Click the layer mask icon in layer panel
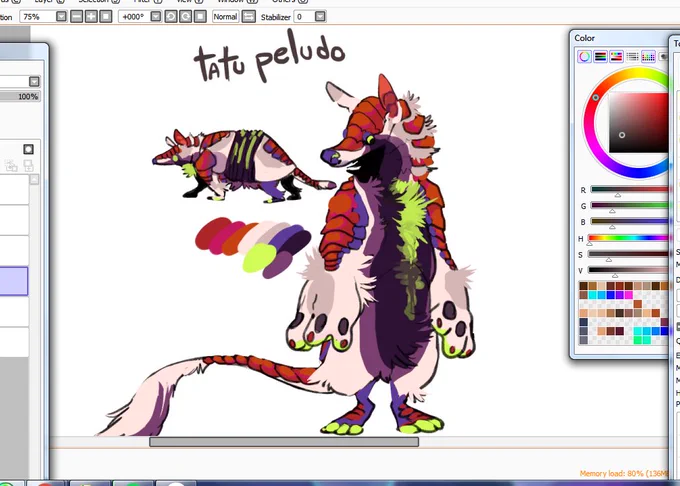The width and height of the screenshot is (680, 486). [x=28, y=150]
